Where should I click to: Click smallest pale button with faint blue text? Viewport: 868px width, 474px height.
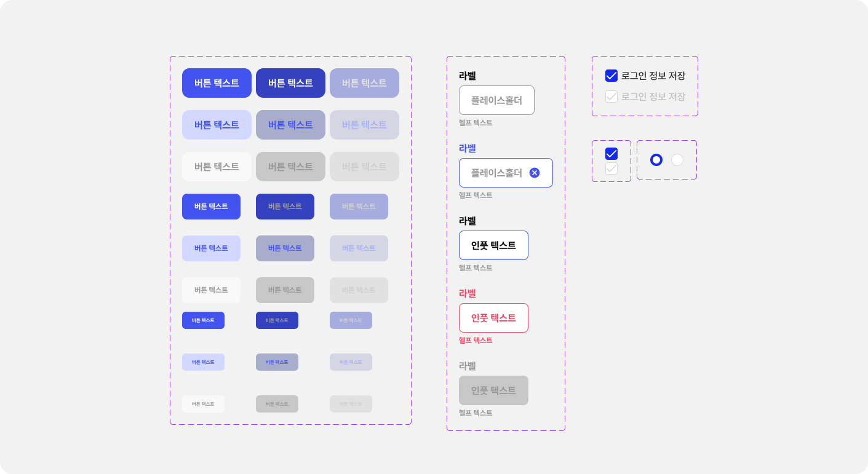coord(351,362)
